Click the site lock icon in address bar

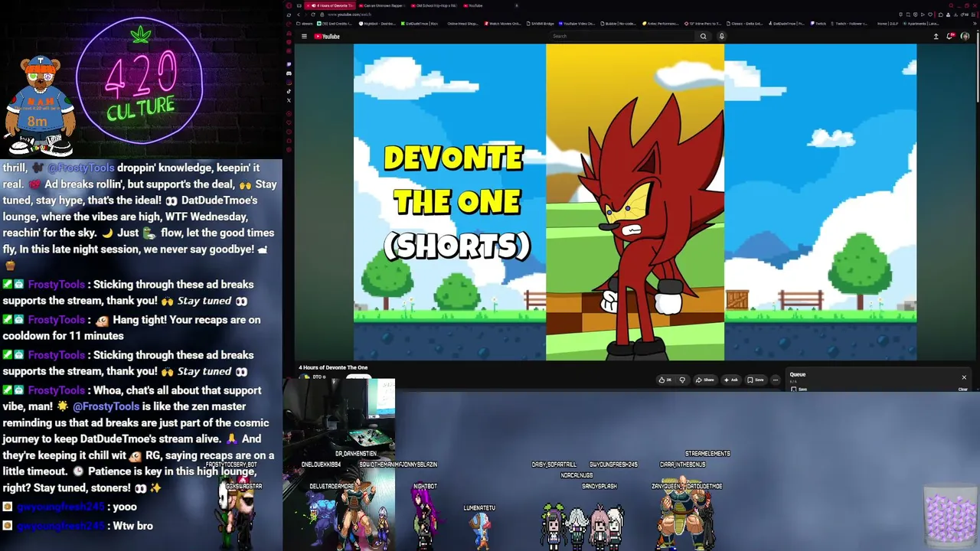322,15
